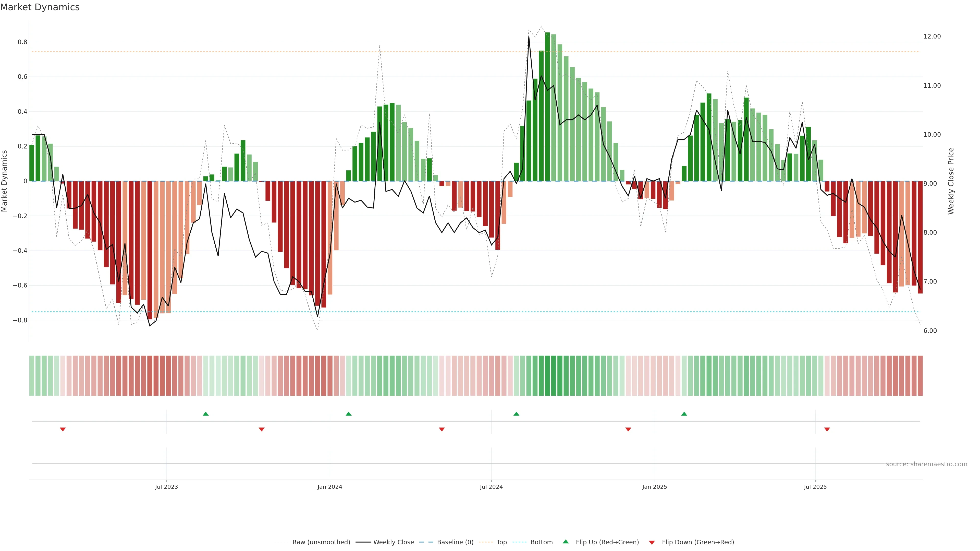Click the Jan 2024 x-axis label

(x=330, y=487)
